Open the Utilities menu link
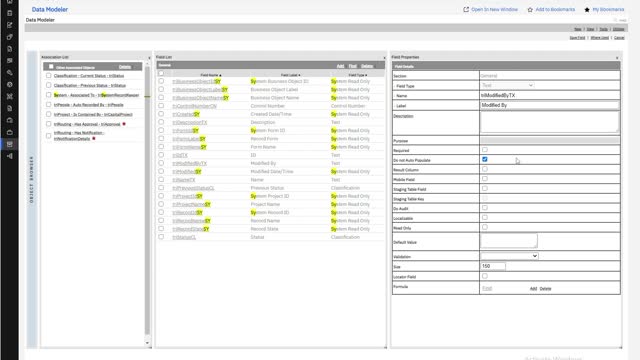The height and width of the screenshot is (360, 640). click(618, 29)
